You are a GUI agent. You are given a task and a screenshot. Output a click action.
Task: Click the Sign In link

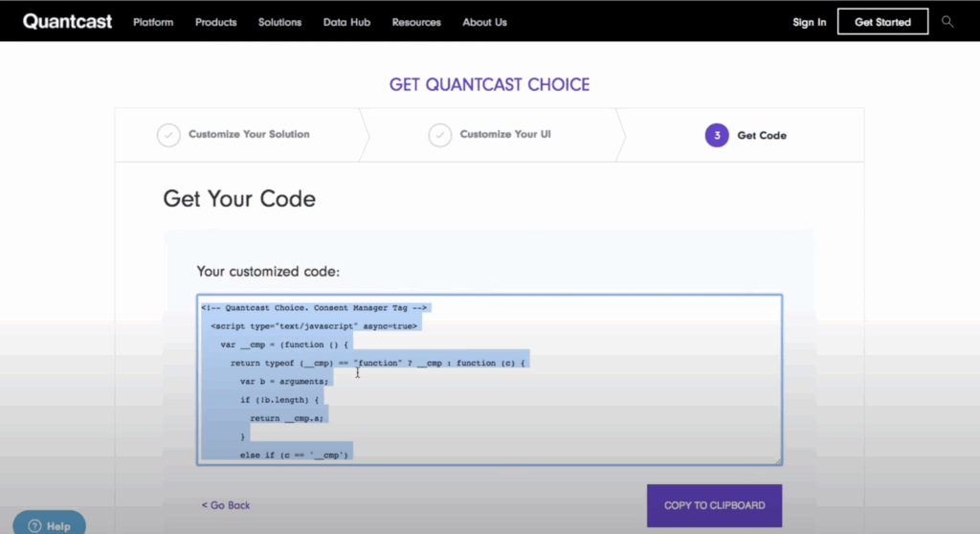tap(810, 22)
